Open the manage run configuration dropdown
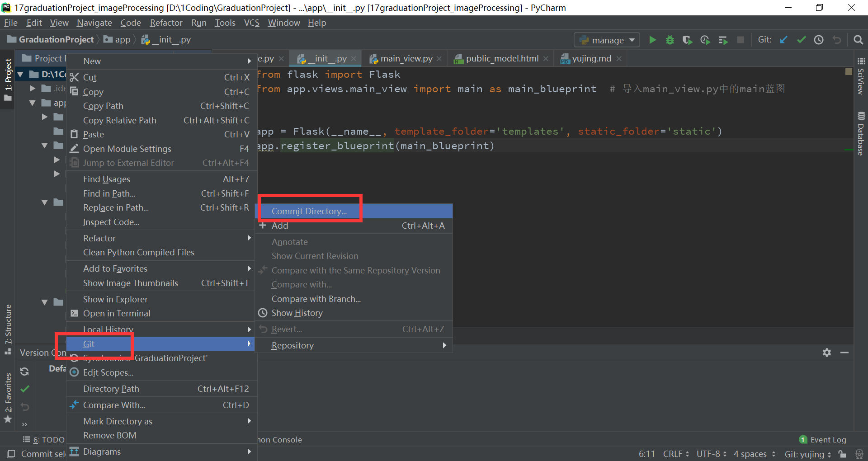Viewport: 868px width, 461px height. click(x=606, y=40)
